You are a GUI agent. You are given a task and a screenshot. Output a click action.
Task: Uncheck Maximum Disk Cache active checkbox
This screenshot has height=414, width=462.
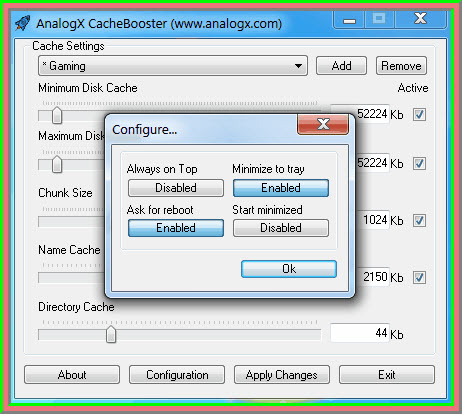[x=419, y=163]
